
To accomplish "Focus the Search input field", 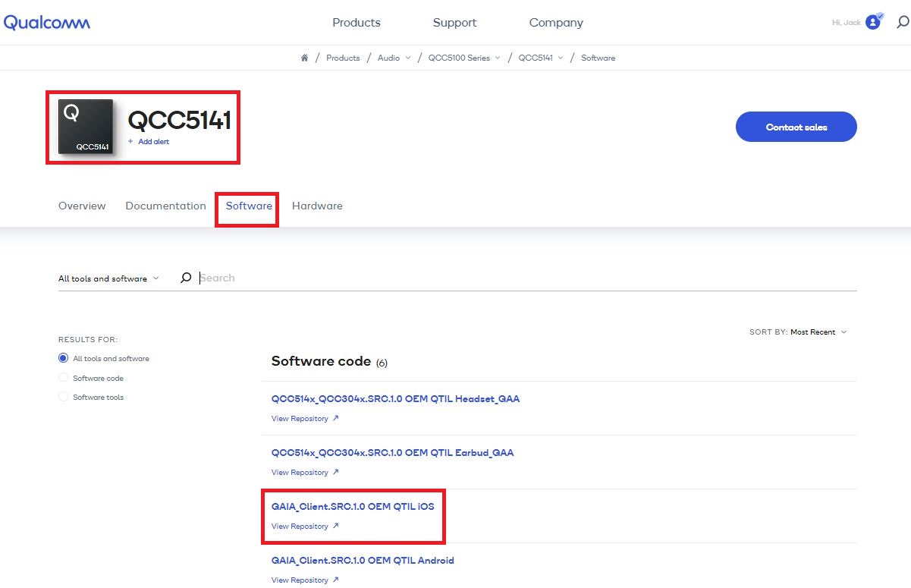I will [x=527, y=278].
